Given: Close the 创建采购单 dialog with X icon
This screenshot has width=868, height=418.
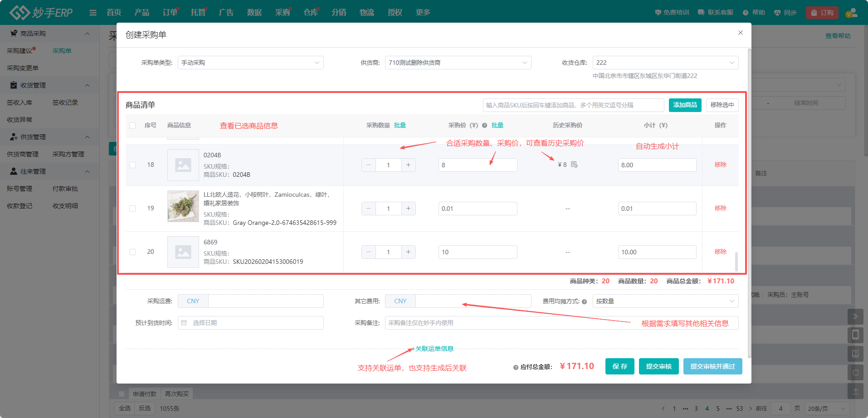Looking at the screenshot, I should tap(740, 33).
